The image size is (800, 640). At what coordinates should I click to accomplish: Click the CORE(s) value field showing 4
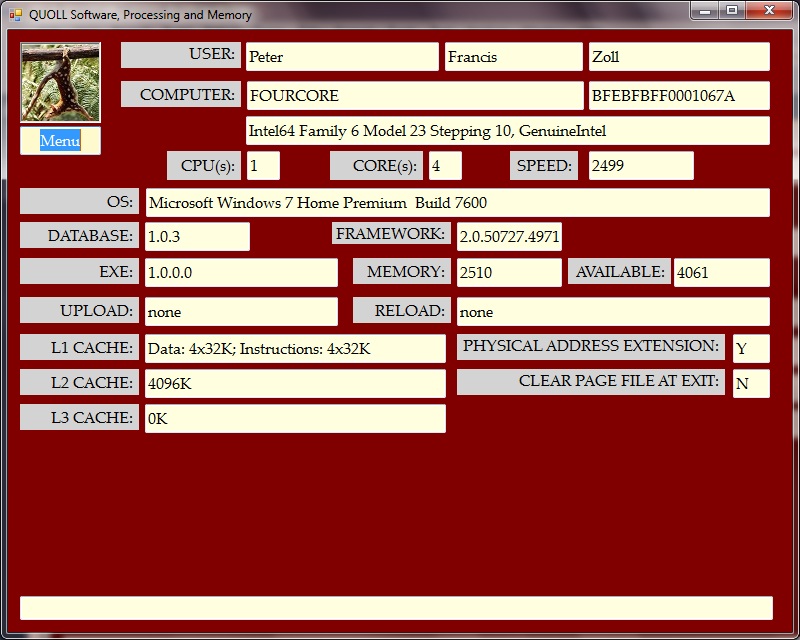(445, 166)
